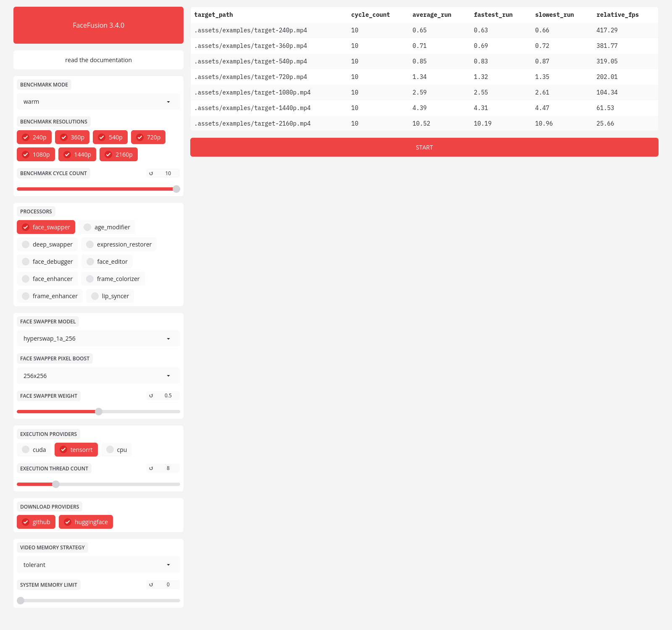Uncheck the 360p benchmark resolution
The image size is (672, 630).
[x=72, y=137]
